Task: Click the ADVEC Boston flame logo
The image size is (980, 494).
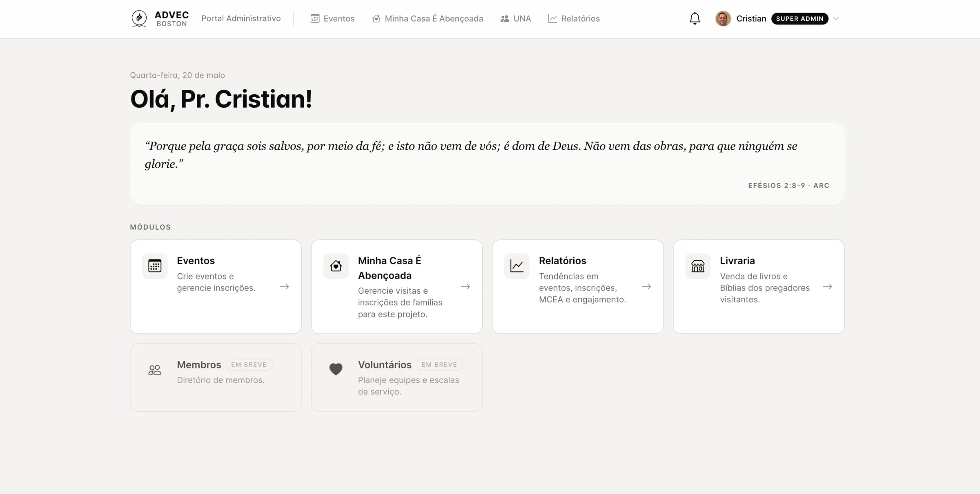Action: (x=139, y=18)
